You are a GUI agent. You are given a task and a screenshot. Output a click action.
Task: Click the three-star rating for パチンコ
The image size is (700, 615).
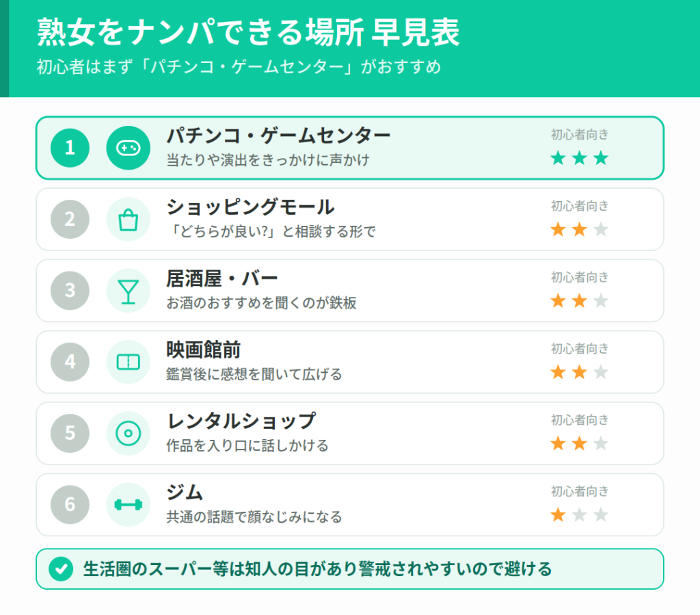coord(580,158)
